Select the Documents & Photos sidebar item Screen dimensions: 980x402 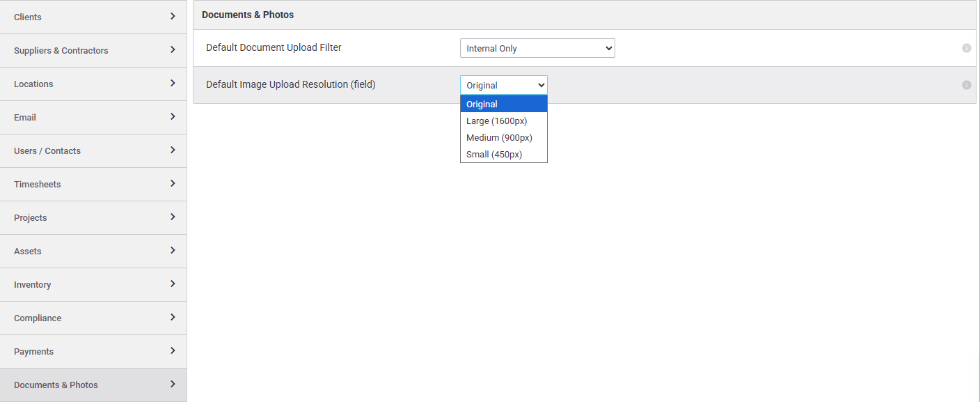[93, 385]
